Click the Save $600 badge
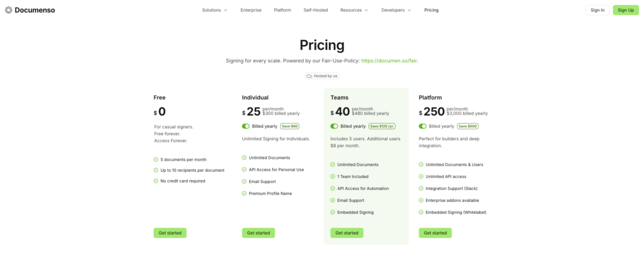The width and height of the screenshot is (644, 253). click(468, 126)
